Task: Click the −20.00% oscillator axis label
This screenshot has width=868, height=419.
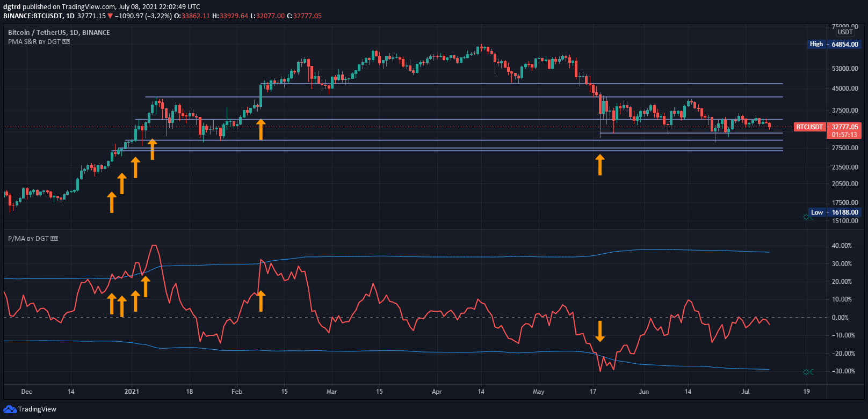Action: point(843,354)
